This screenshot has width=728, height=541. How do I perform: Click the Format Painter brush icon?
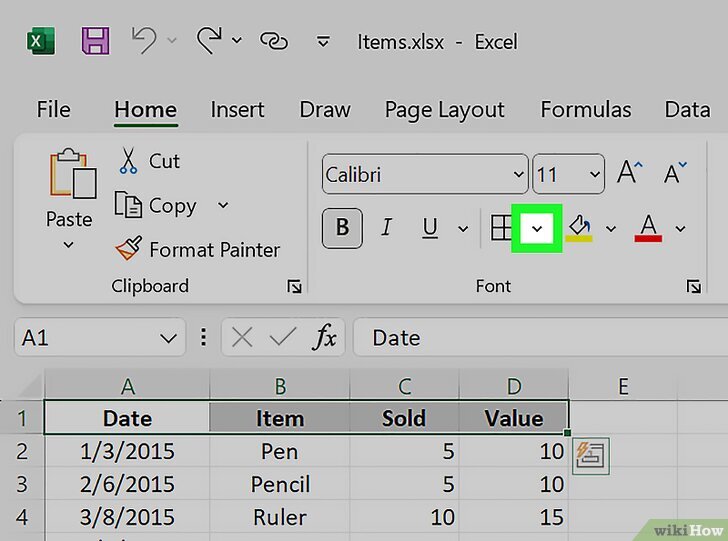coord(129,249)
